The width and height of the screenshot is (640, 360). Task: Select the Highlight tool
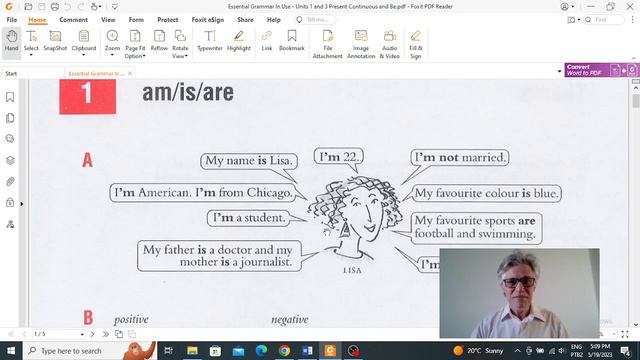(x=239, y=41)
